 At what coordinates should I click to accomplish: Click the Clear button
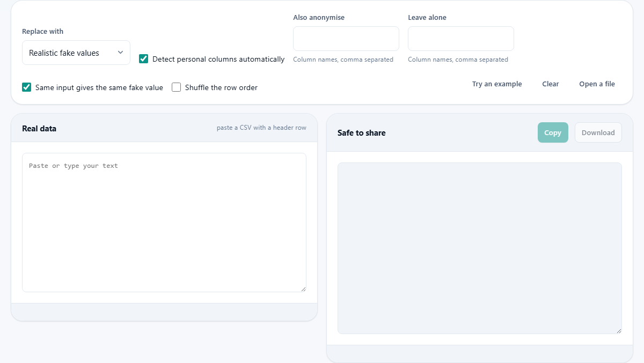coord(551,84)
